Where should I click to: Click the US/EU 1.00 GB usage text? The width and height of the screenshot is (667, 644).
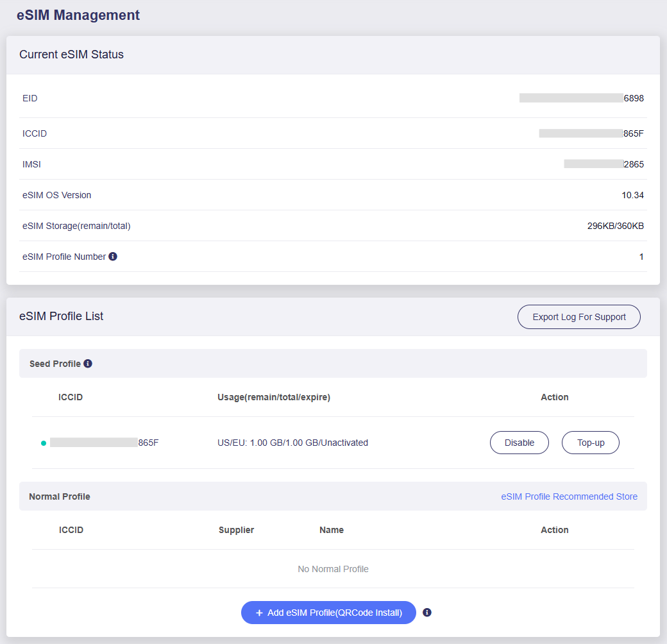292,443
